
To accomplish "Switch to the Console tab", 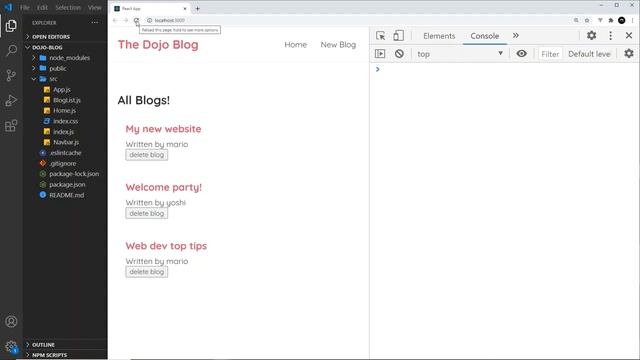I will point(484,36).
